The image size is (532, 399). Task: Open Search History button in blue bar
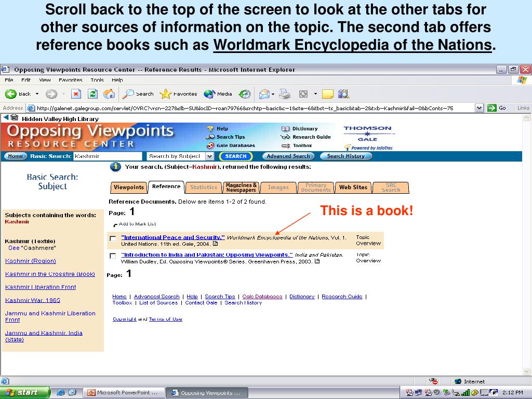pos(345,156)
